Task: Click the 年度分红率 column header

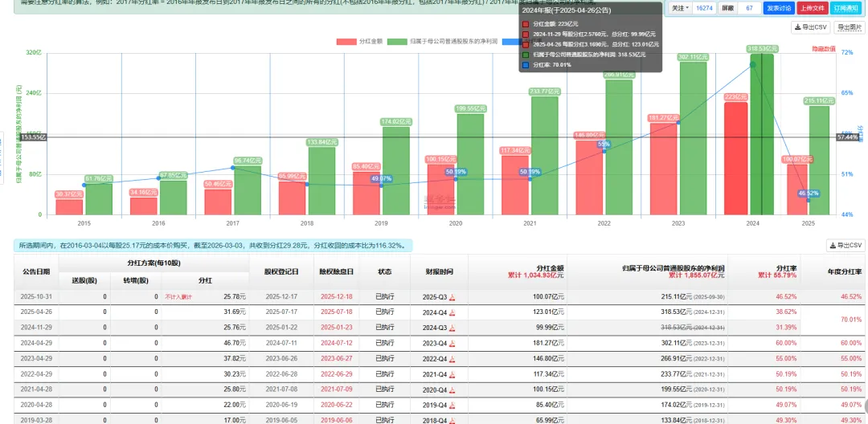Action: (x=834, y=271)
